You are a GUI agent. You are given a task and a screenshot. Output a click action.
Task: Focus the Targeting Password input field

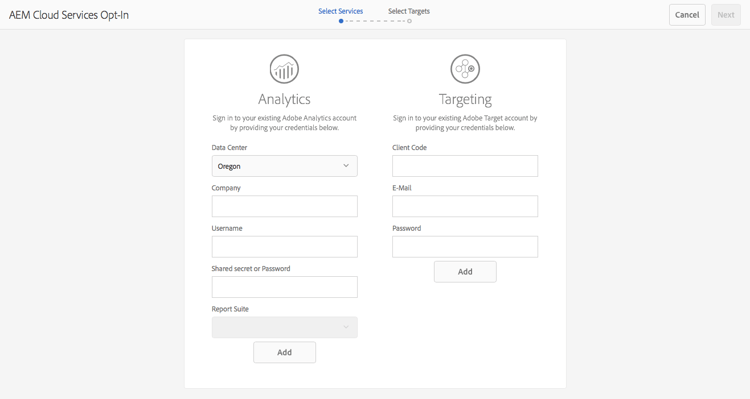465,247
